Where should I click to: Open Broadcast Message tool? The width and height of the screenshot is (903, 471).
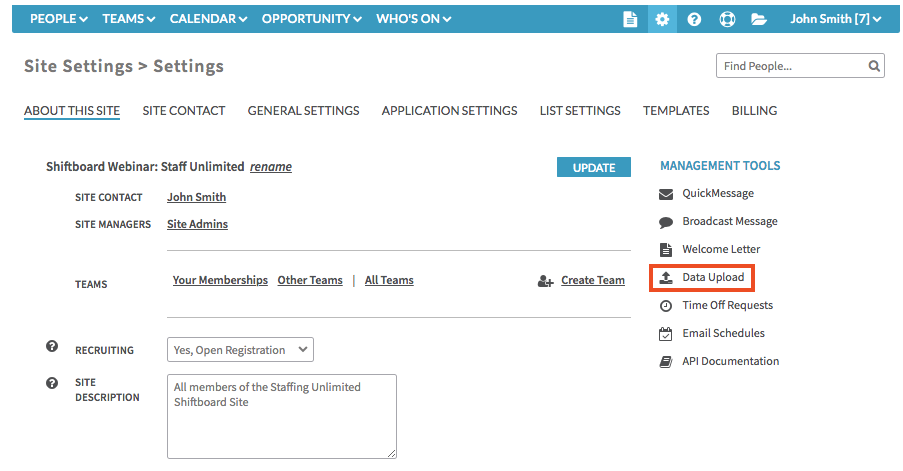(x=730, y=221)
